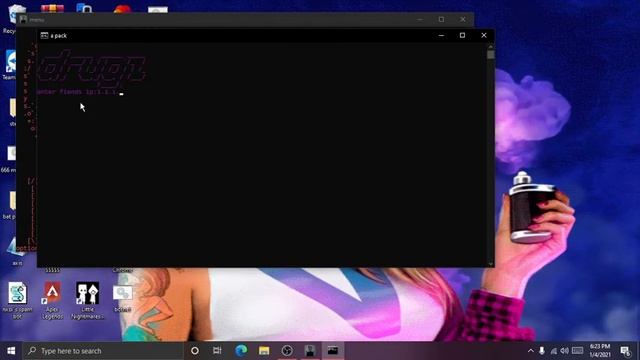Open the notification Action Center
The width and height of the screenshot is (640, 360).
click(625, 351)
